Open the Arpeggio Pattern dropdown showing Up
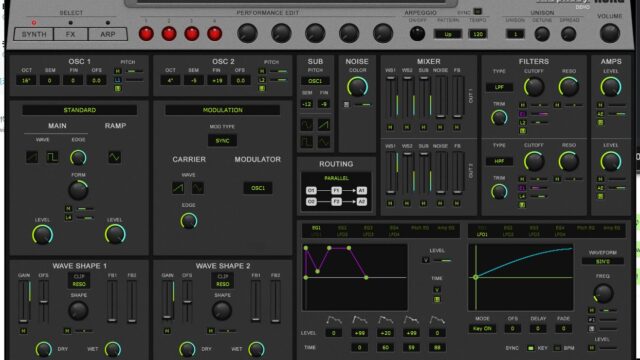640x360 pixels. coord(448,34)
